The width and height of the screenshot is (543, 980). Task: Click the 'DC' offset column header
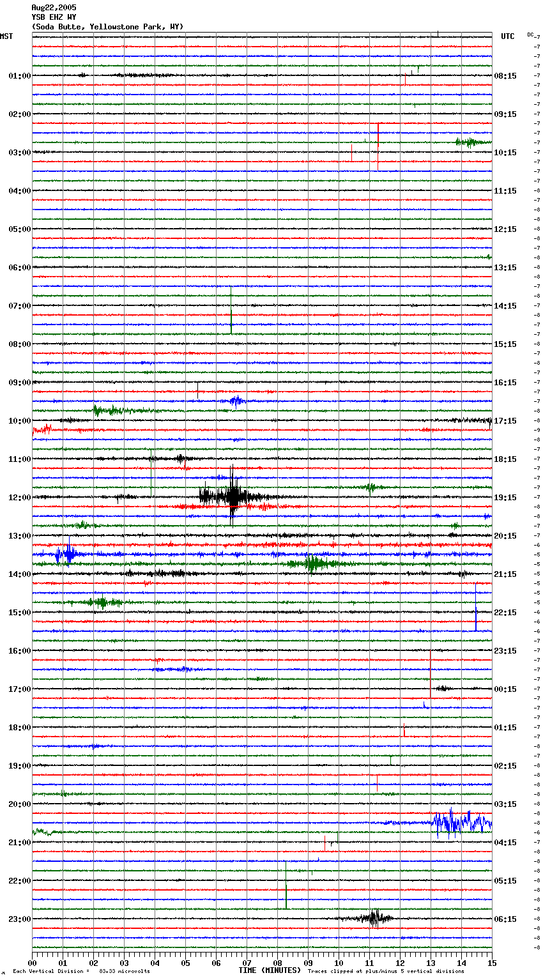530,34
